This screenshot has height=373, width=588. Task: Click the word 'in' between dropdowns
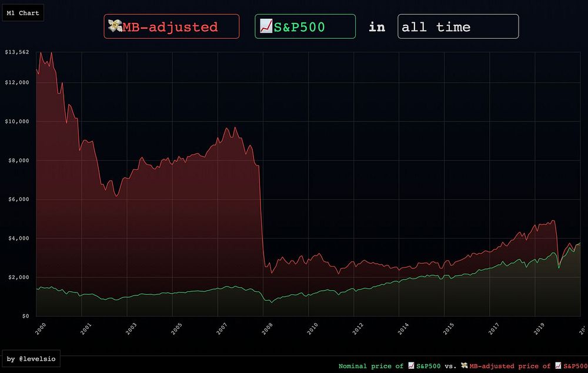[x=377, y=26]
